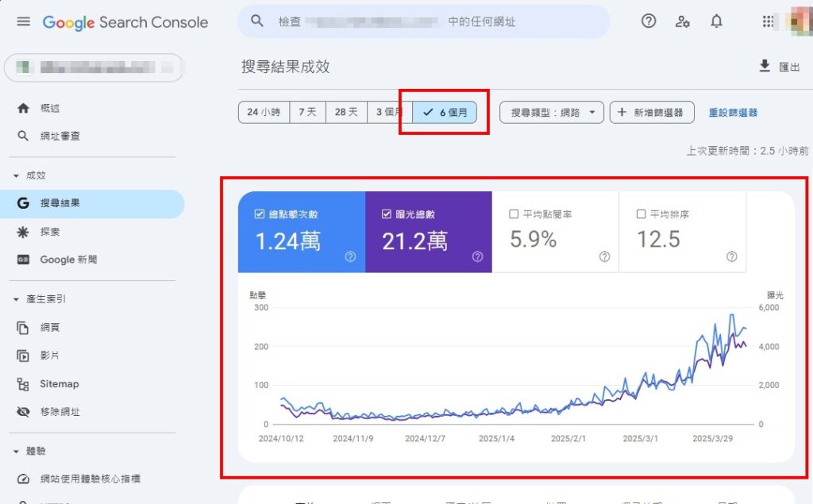The image size is (813, 504).
Task: Click the 搜尋結果 Google G icon
Action: [23, 203]
